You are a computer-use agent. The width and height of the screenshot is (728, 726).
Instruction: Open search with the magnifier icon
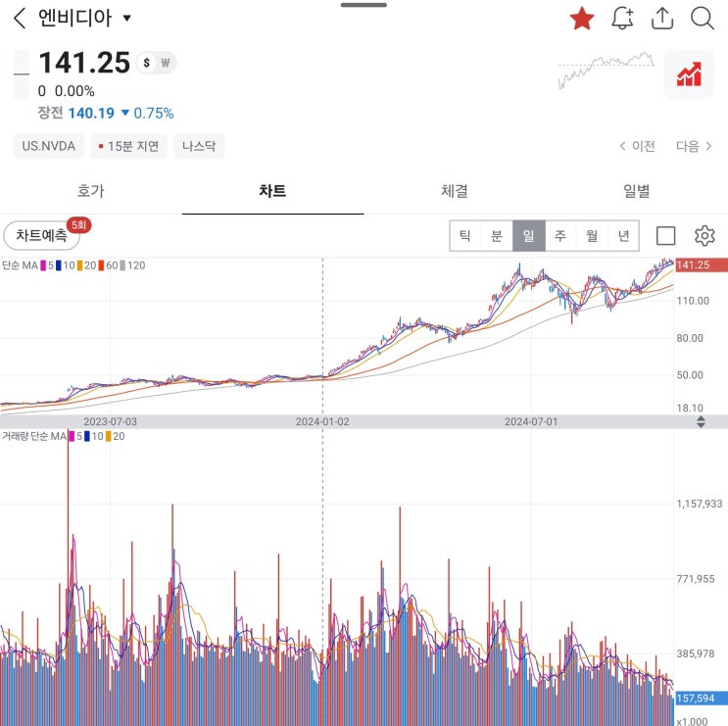pos(703,18)
